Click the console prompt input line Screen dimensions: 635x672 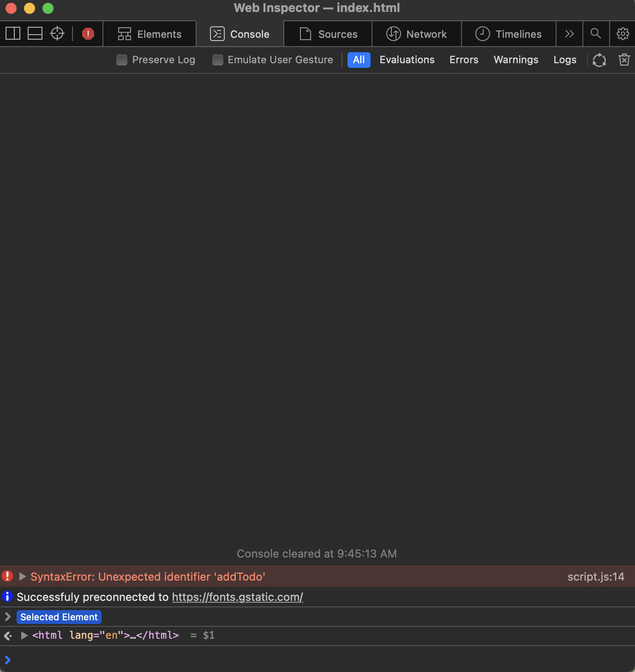tap(317, 660)
